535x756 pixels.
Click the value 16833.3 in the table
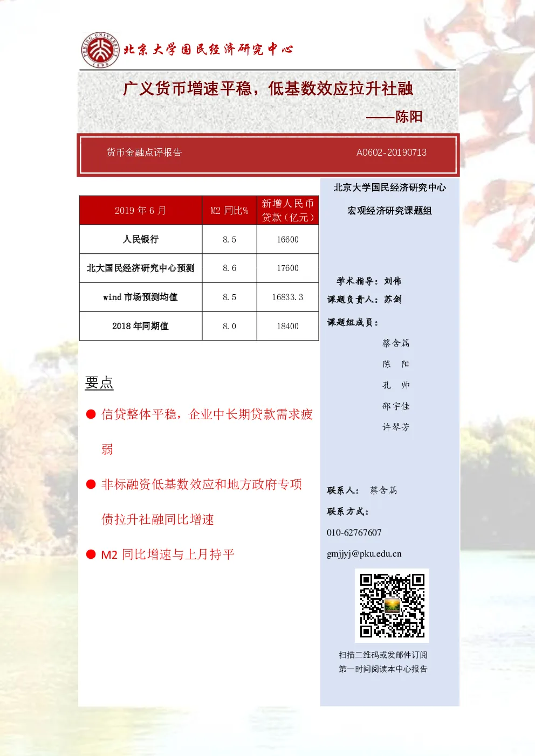click(x=287, y=297)
